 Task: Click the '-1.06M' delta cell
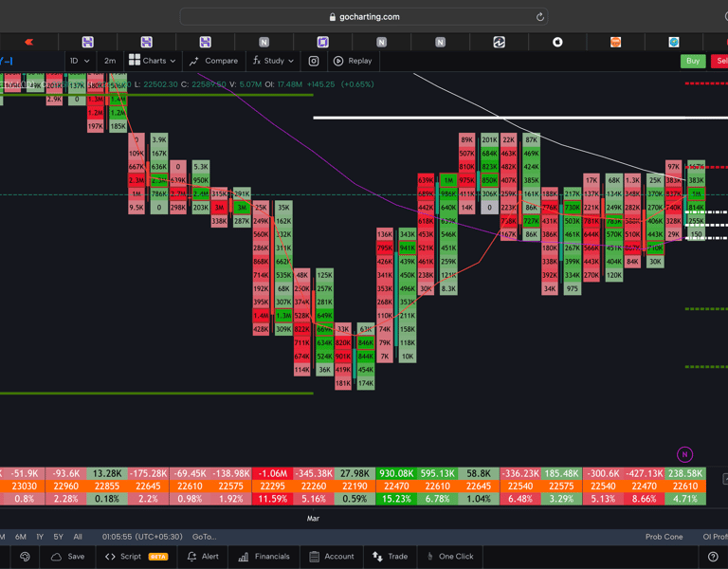click(273, 473)
